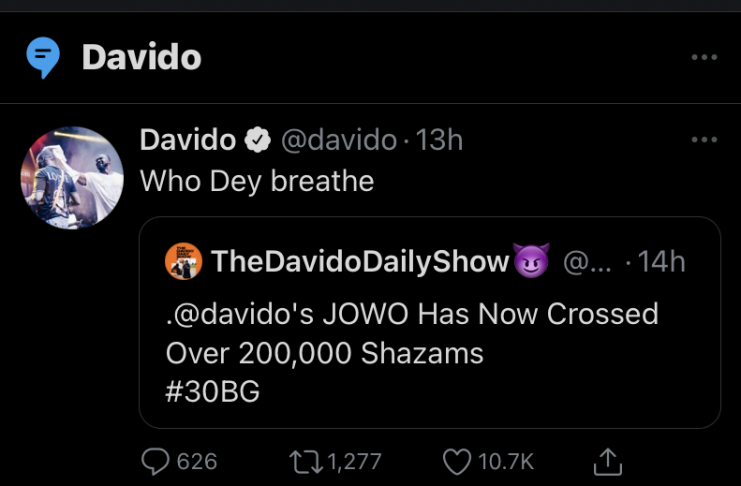This screenshot has height=486, width=741.
Task: Click the "Who Dey breathe" tweet text
Action: [x=257, y=181]
